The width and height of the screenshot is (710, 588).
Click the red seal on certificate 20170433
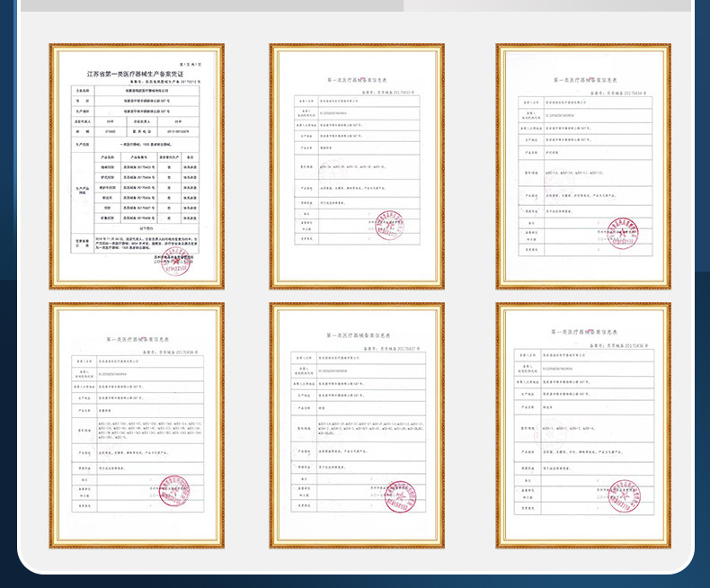(x=389, y=225)
